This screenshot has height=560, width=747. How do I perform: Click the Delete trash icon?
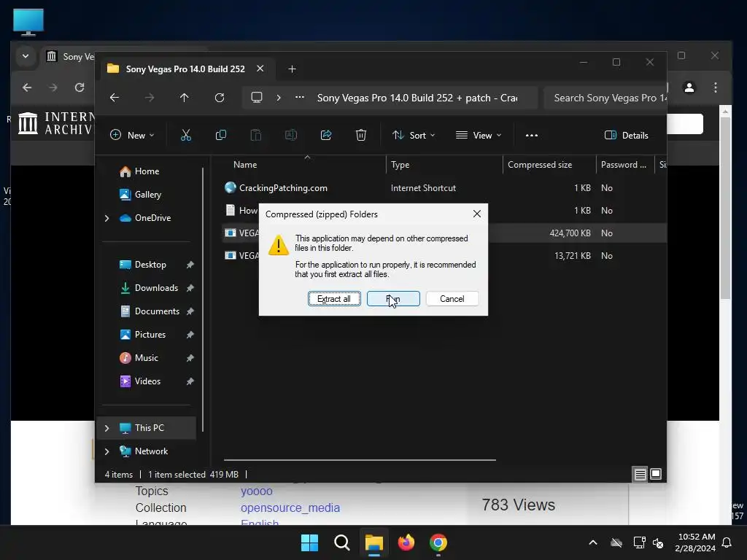360,135
